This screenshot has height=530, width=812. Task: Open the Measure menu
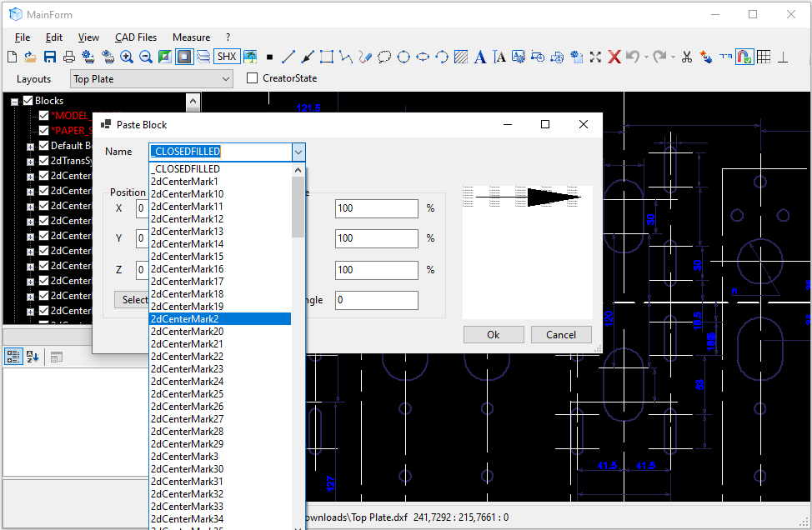191,37
